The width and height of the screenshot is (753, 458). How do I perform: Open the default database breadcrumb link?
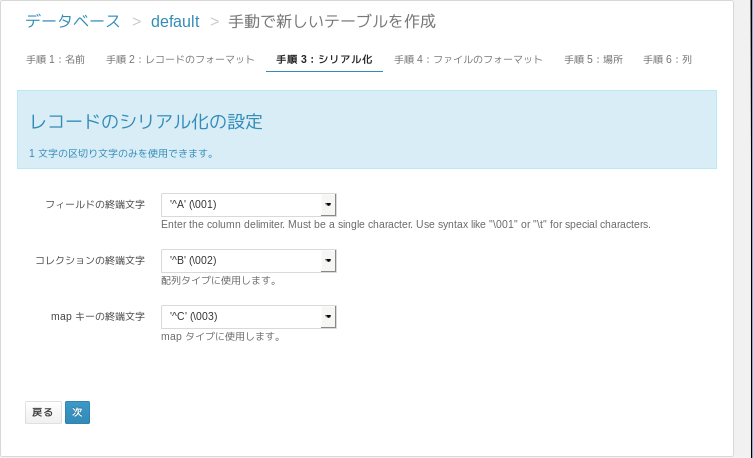point(175,21)
